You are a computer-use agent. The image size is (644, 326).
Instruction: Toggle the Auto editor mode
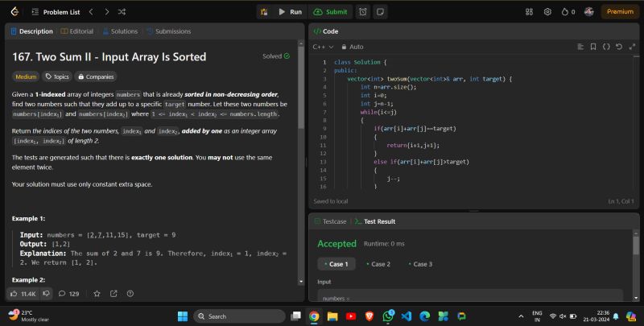(353, 47)
